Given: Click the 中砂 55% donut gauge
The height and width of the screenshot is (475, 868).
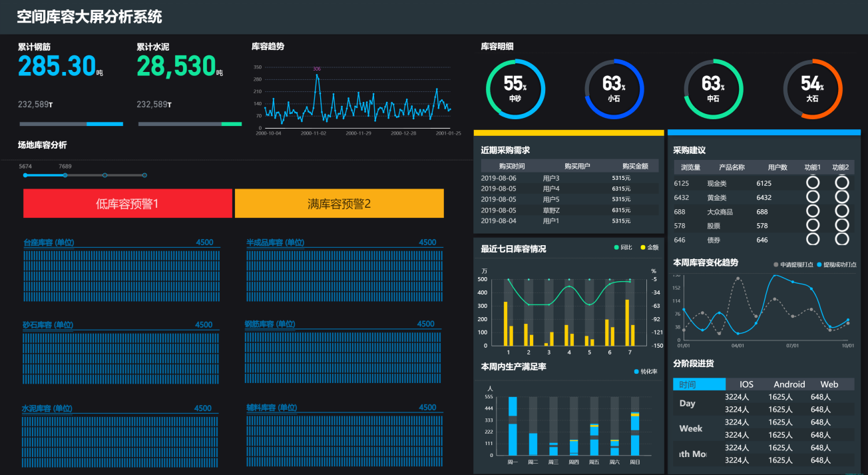Looking at the screenshot, I should [515, 89].
